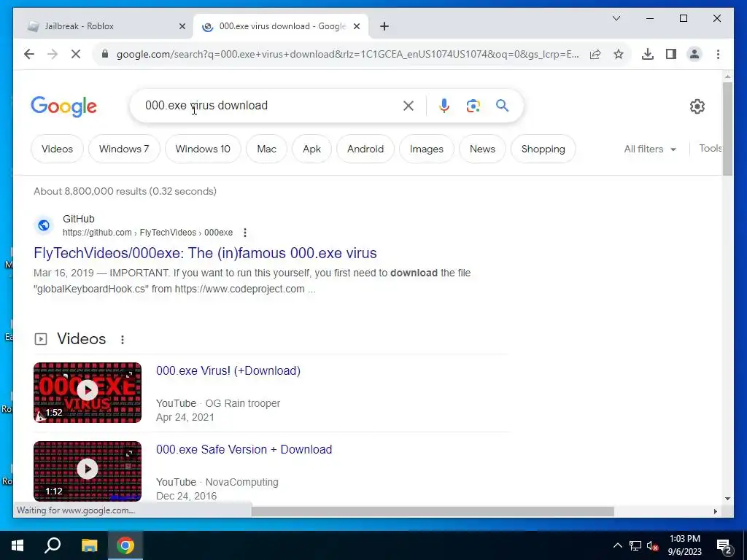This screenshot has width=747, height=560.
Task: Open the taskbar clock and date
Action: point(684,545)
